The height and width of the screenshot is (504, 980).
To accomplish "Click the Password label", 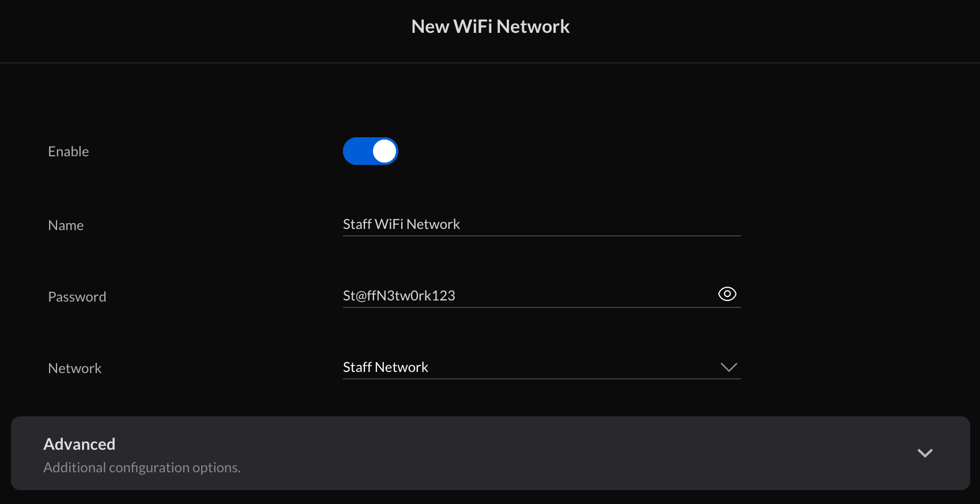I will [77, 297].
